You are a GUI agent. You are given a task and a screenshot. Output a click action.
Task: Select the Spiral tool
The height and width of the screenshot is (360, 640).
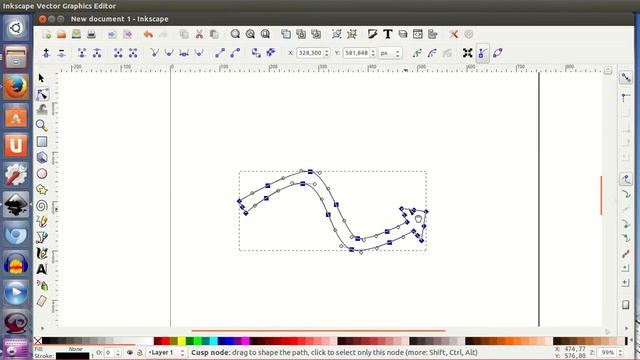(42, 205)
